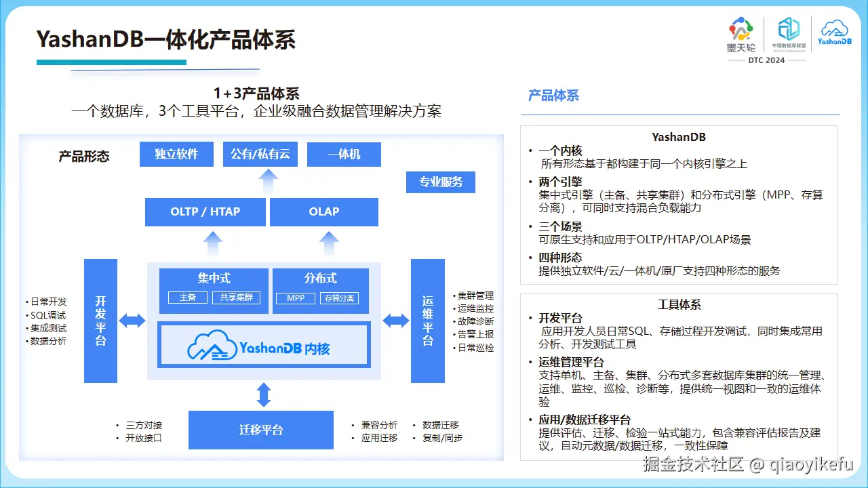
Task: Open the OLTP / HTAP box
Action: point(205,211)
